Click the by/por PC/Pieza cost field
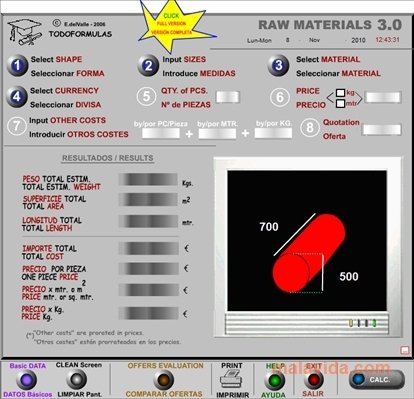The image size is (414, 399). point(161,133)
